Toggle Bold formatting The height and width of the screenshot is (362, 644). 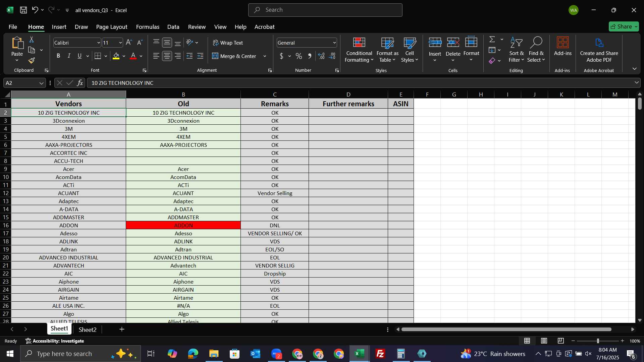point(58,56)
